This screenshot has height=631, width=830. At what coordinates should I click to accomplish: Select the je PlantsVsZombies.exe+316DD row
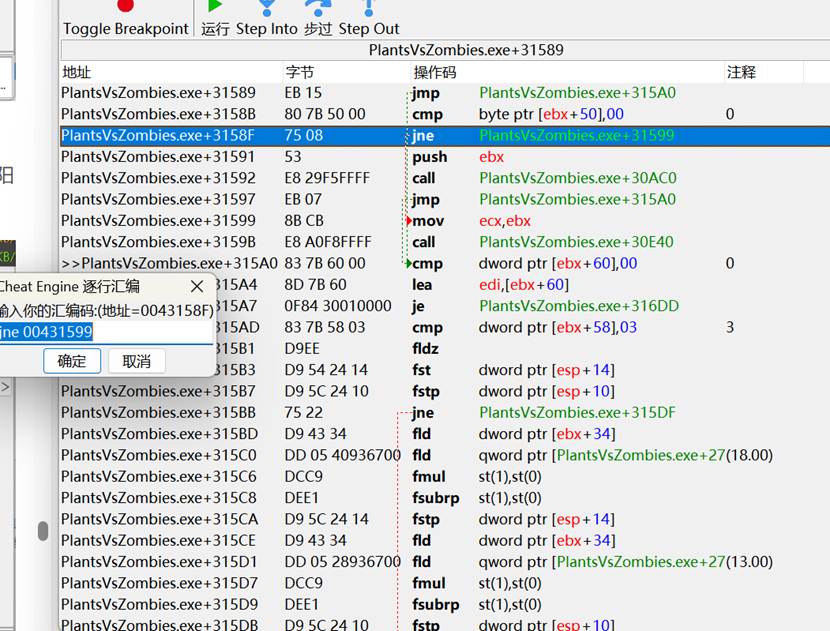point(523,306)
